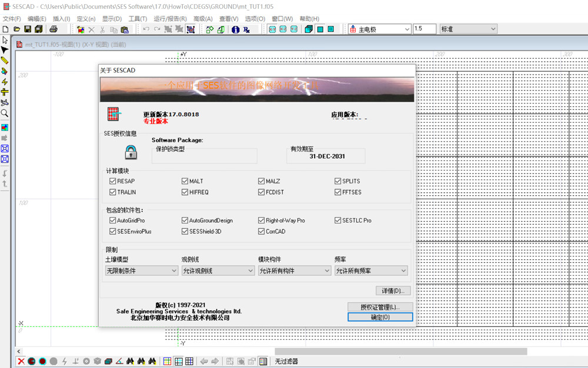
Task: Toggle the MALZ checkbox
Action: (x=262, y=181)
